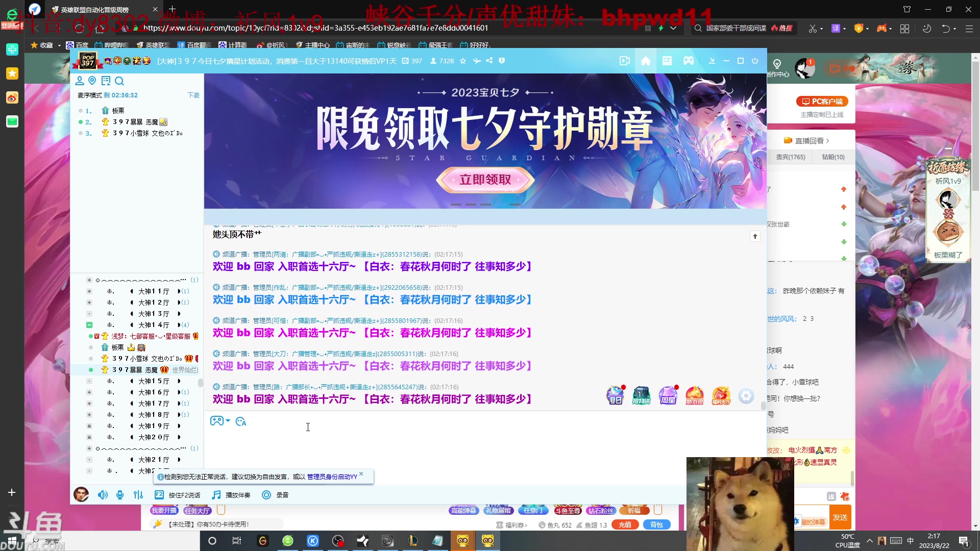Click the 发送 send button on Douyu chat
The height and width of the screenshot is (551, 980).
coord(840,517)
